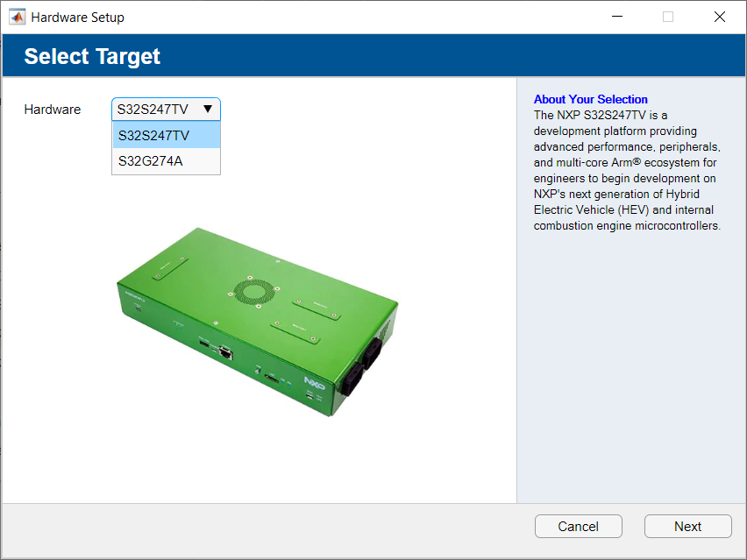Click the Cancel button
747x560 pixels.
click(x=579, y=526)
